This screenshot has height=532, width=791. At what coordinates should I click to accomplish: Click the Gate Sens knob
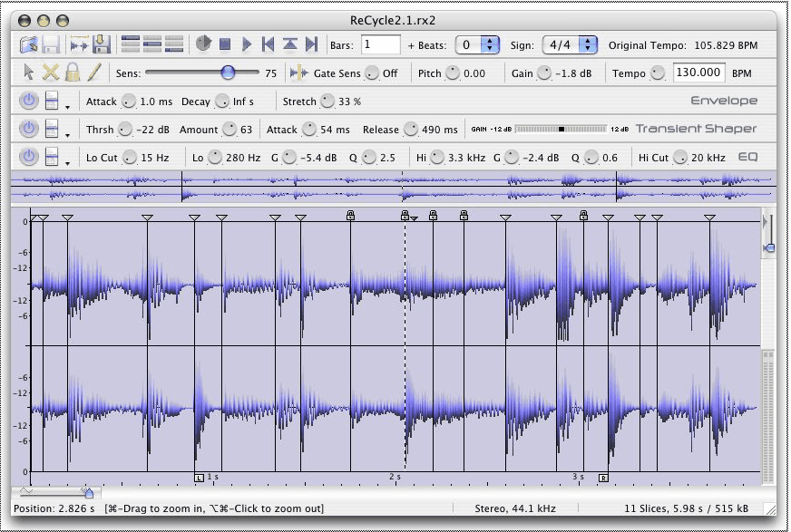pos(372,73)
